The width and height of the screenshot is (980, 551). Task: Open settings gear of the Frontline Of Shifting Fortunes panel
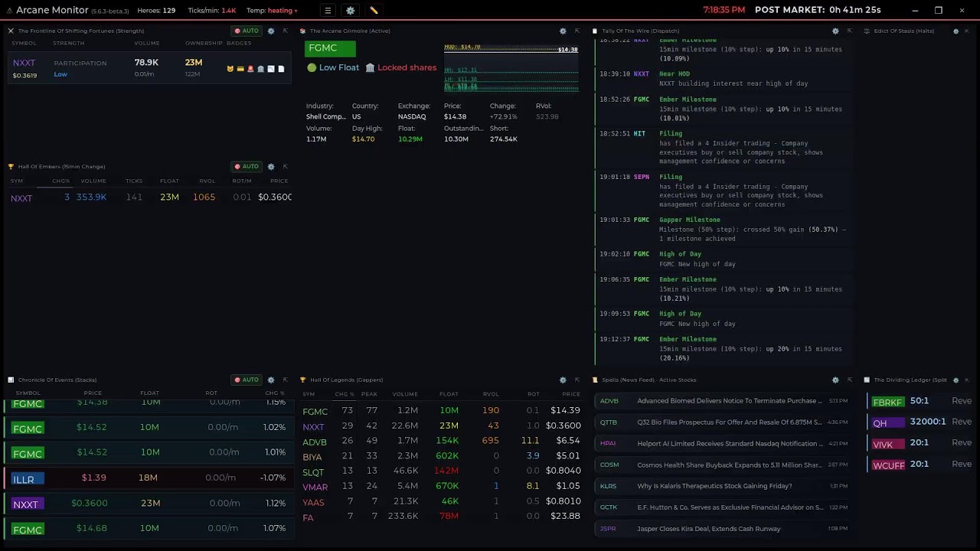pyautogui.click(x=270, y=31)
